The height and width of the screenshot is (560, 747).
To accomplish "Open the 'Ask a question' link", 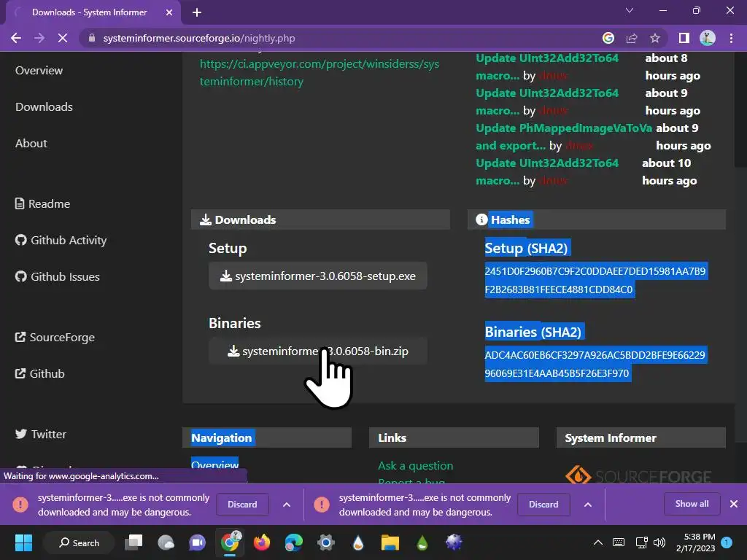I will (415, 466).
